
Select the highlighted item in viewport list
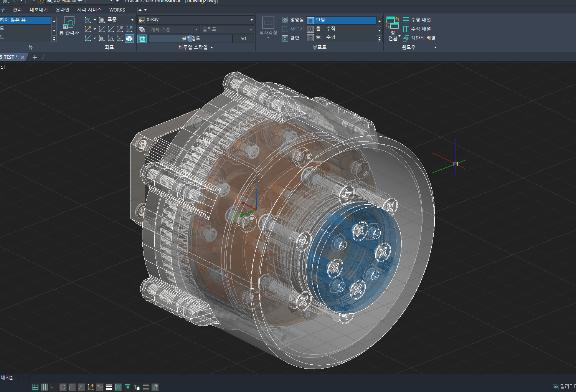[342, 20]
